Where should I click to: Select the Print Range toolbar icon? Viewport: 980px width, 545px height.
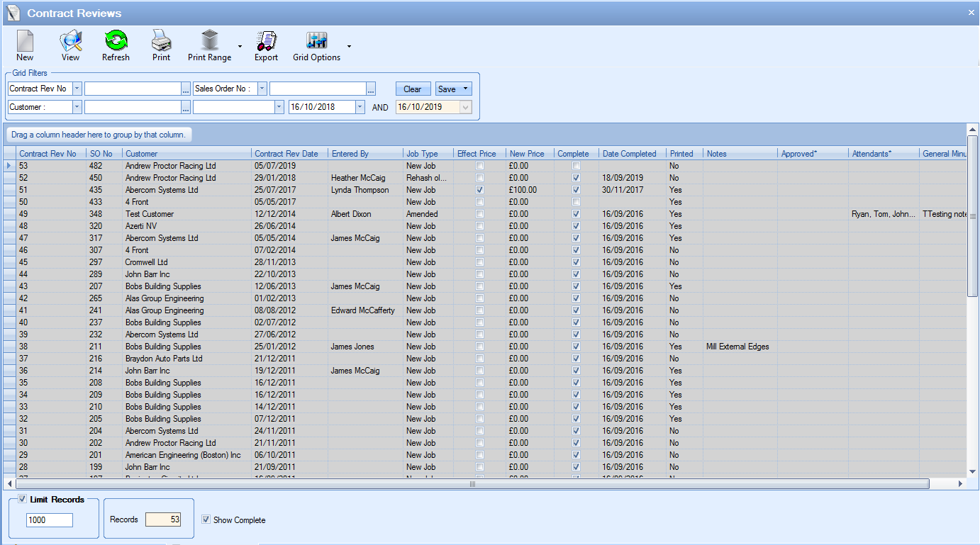click(209, 41)
